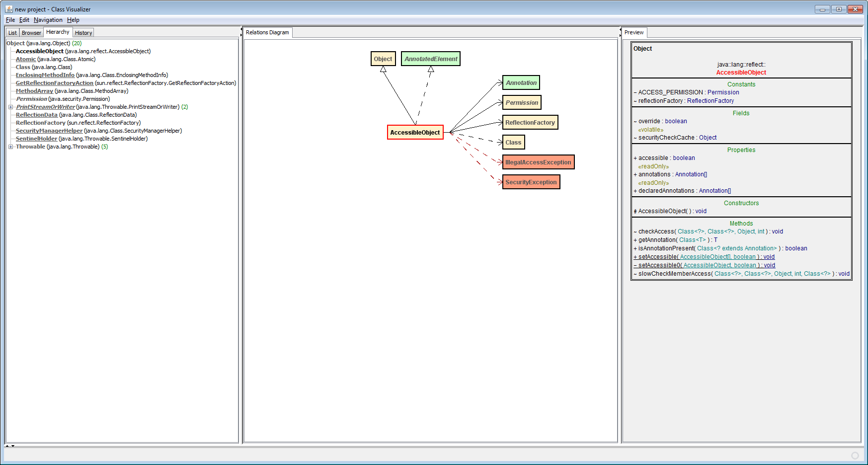Select Atomic in the hierarchy tree
Image resolution: width=868 pixels, height=465 pixels.
(x=25, y=59)
